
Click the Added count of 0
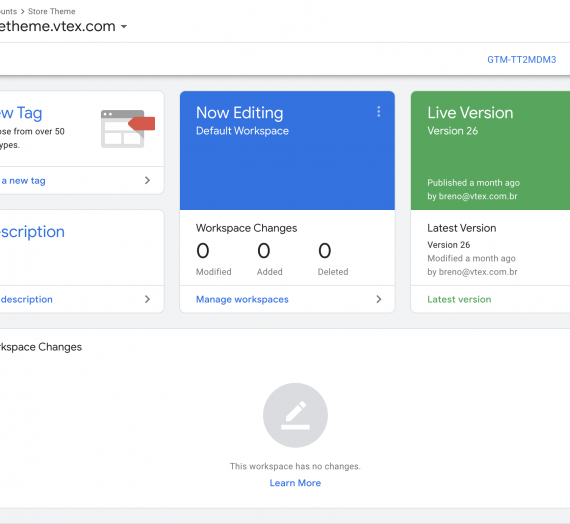coord(264,251)
